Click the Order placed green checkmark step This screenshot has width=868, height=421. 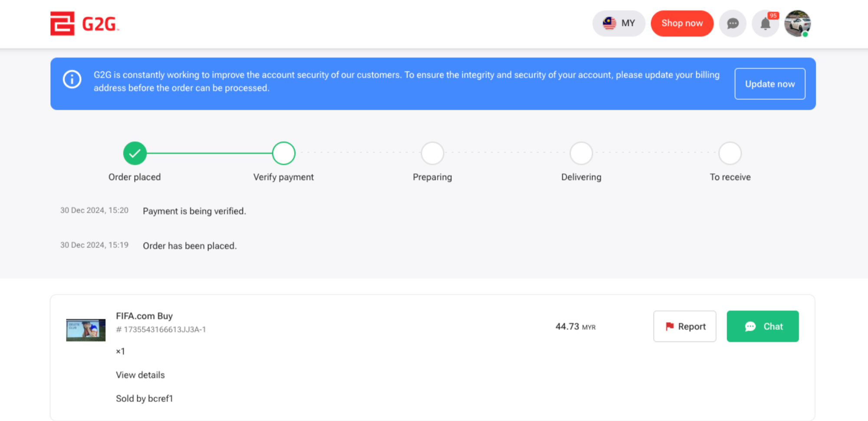[135, 153]
